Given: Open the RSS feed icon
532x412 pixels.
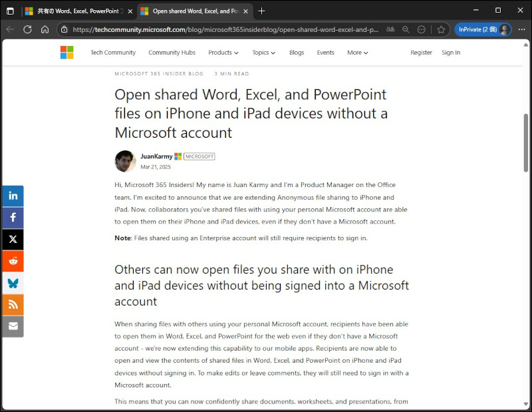Looking at the screenshot, I should [13, 305].
